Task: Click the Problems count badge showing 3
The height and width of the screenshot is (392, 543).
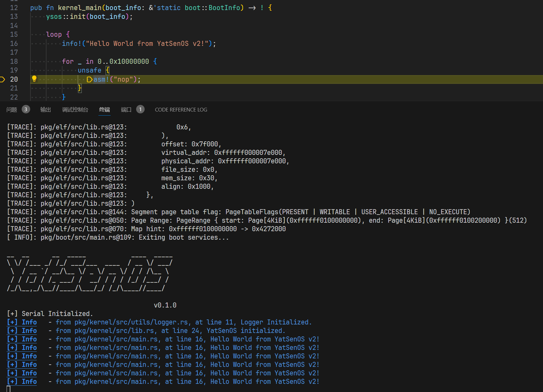Action: [26, 109]
